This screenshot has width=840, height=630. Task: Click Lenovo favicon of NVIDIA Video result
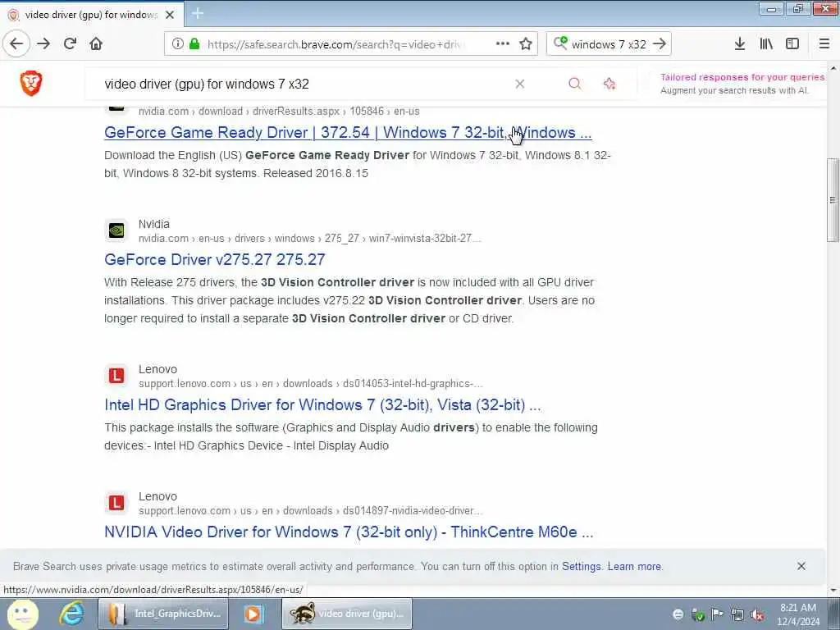[116, 503]
